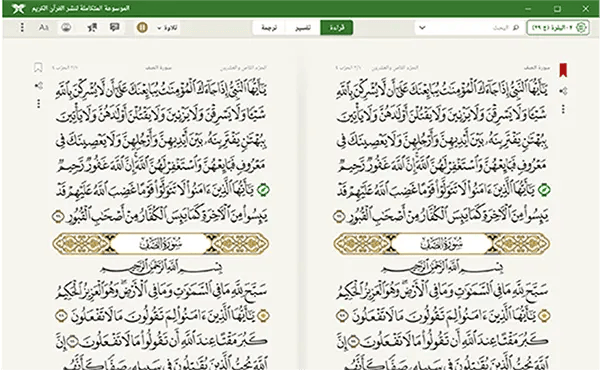
Task: Click the star-marked icon in toolbar
Action: pyautogui.click(x=92, y=28)
